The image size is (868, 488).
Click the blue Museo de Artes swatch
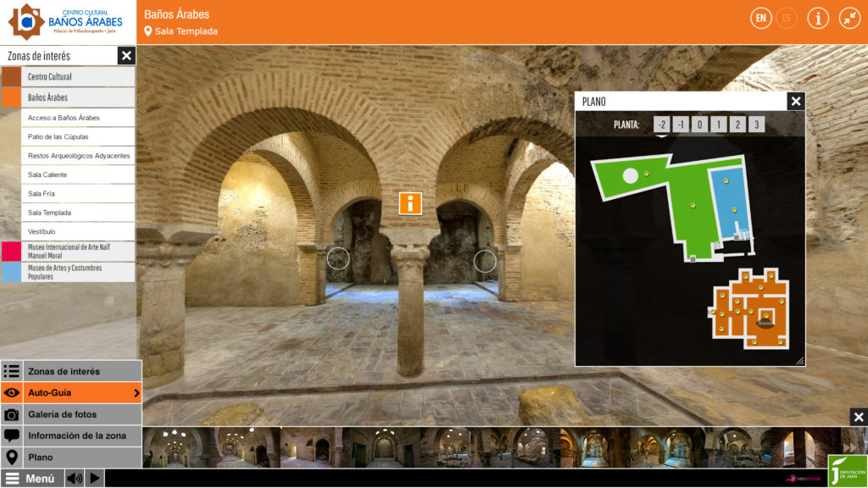(x=11, y=272)
